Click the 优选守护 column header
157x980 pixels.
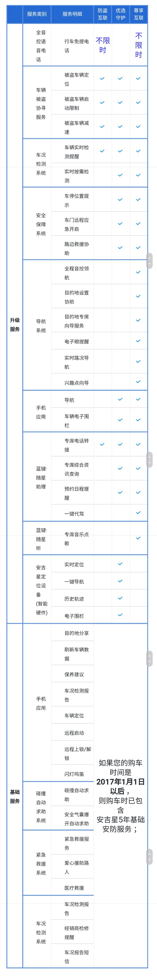[x=121, y=14]
